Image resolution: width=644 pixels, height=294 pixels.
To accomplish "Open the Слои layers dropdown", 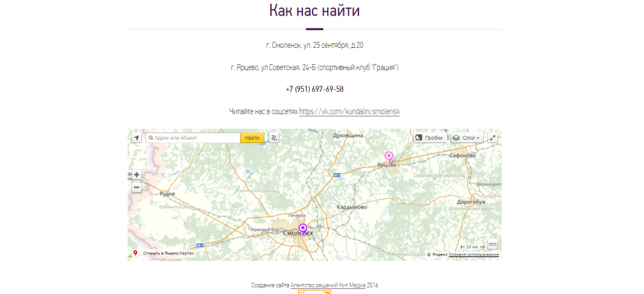I will [467, 138].
